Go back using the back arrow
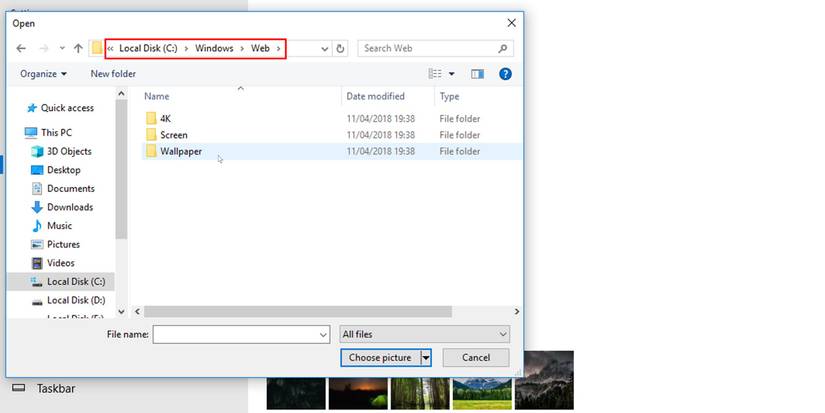This screenshot has width=825, height=413. coord(21,48)
